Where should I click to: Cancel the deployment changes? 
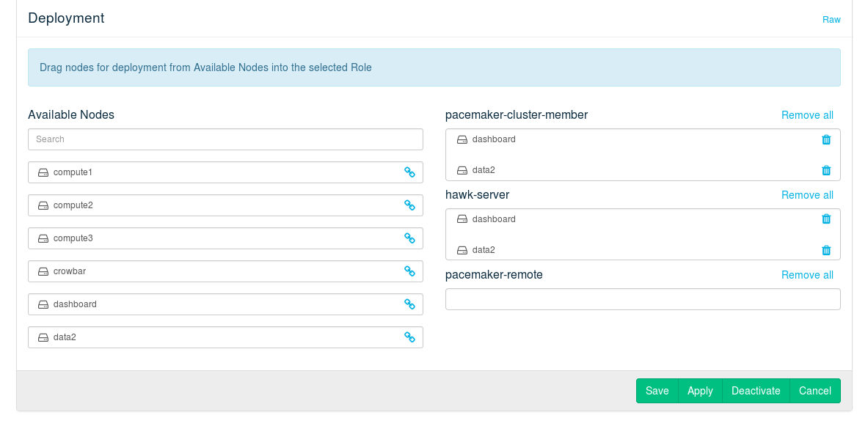[x=814, y=391]
